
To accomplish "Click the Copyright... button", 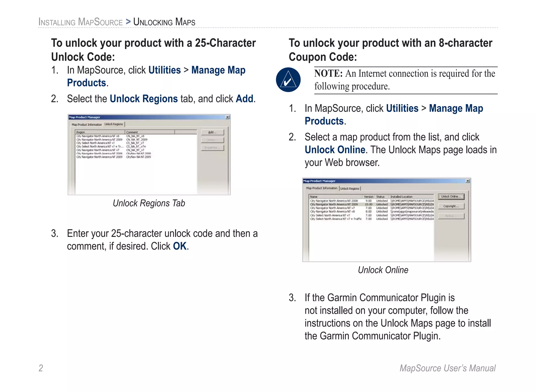I will point(451,206).
